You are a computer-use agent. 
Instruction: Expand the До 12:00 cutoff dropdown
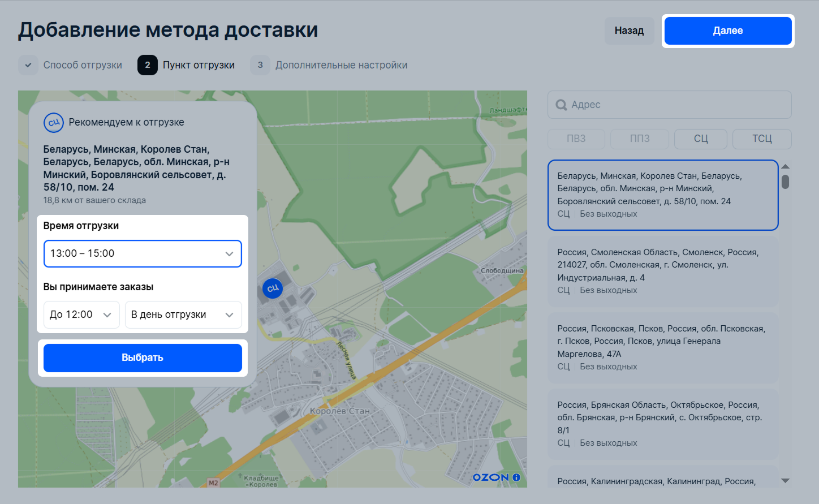[81, 315]
